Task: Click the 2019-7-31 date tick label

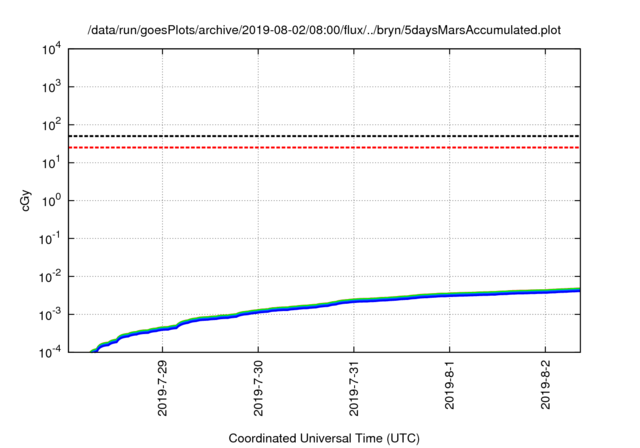Action: [354, 388]
